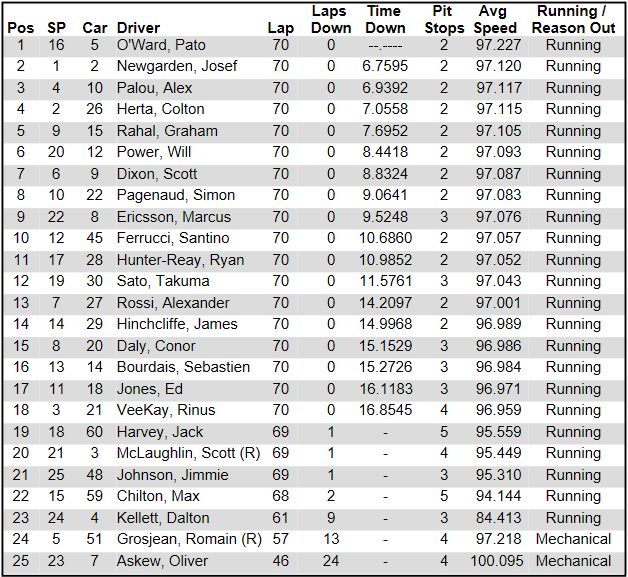Select time down value 6.7595
Image resolution: width=628 pixels, height=577 pixels.
click(x=387, y=66)
